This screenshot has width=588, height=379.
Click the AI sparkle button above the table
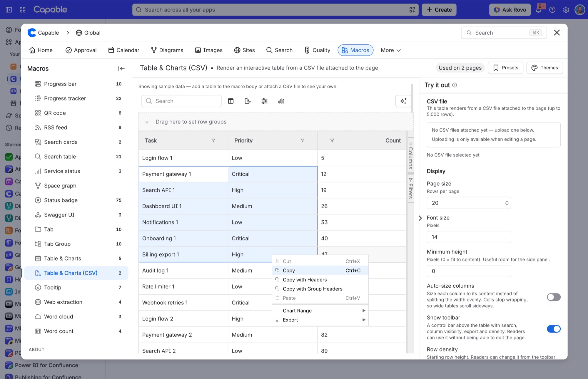[x=403, y=101]
